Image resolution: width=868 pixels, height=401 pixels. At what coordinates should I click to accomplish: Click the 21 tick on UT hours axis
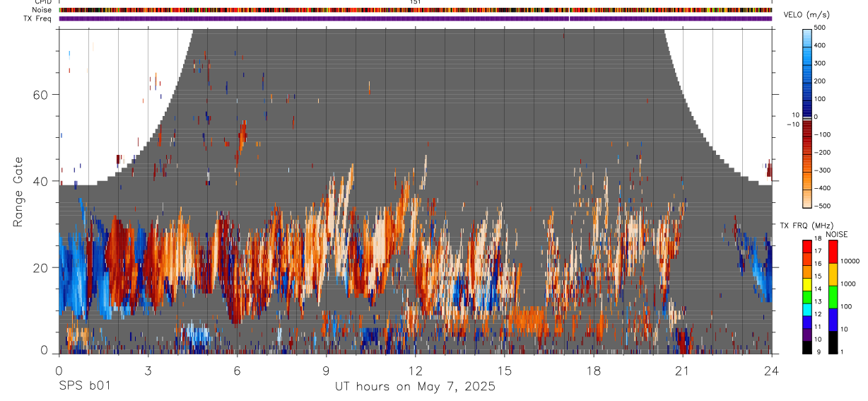click(683, 370)
